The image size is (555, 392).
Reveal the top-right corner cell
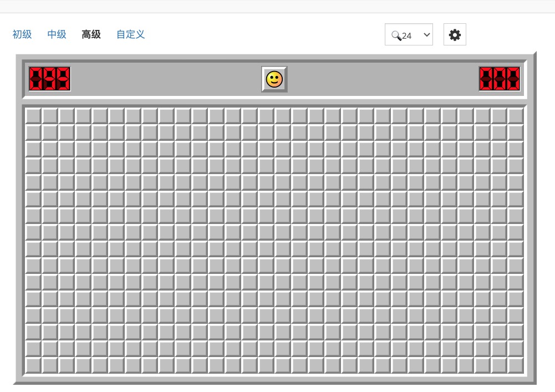pyautogui.click(x=516, y=116)
